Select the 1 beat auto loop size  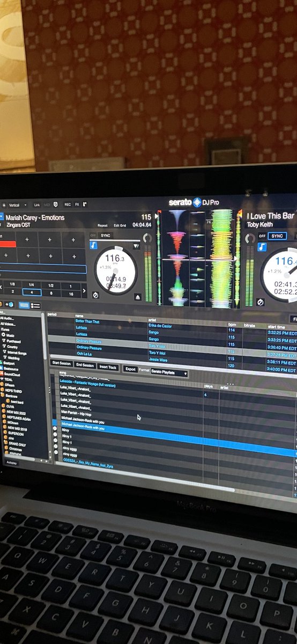tap(70, 286)
